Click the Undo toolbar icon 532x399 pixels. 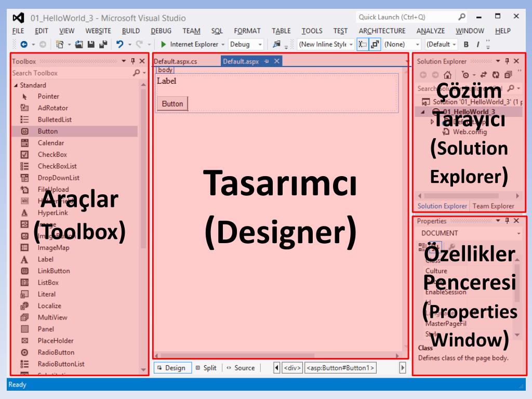[x=120, y=44]
